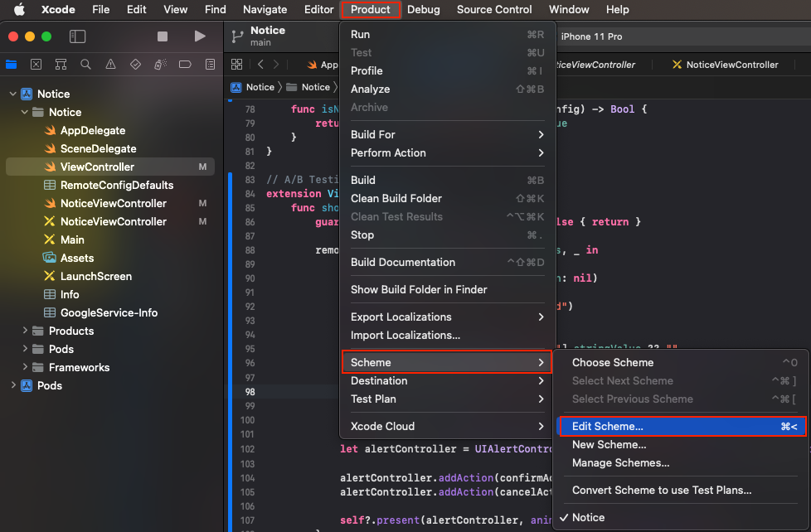Screen dimensions: 811x532
Task: Open the Debug menu
Action: (424, 9)
